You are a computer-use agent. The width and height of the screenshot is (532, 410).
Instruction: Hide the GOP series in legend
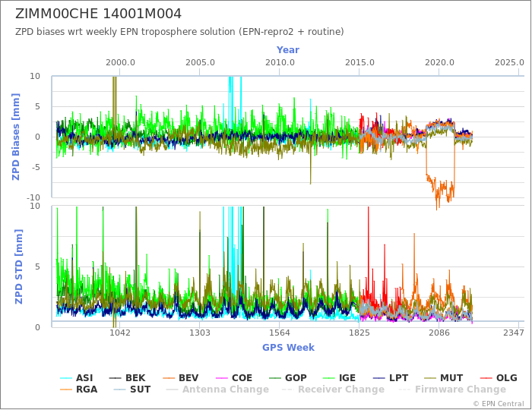coord(288,377)
